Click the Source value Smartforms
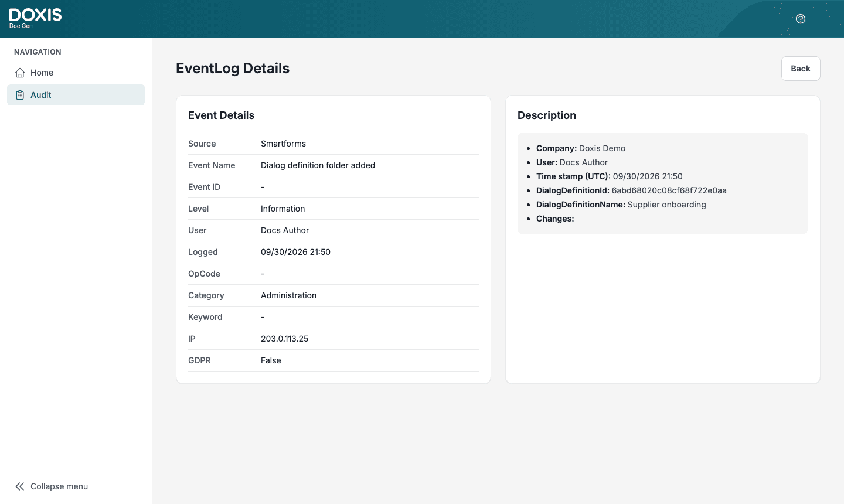844x504 pixels. click(x=283, y=144)
